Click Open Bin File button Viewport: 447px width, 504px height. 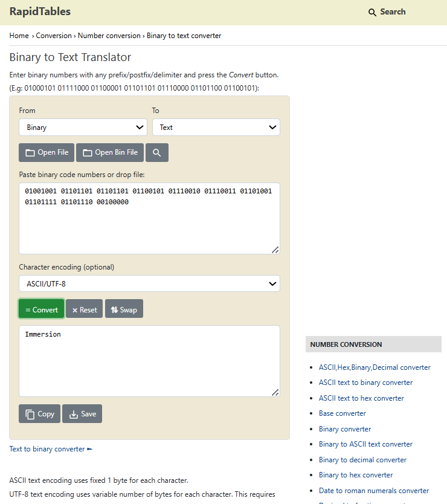pos(110,152)
